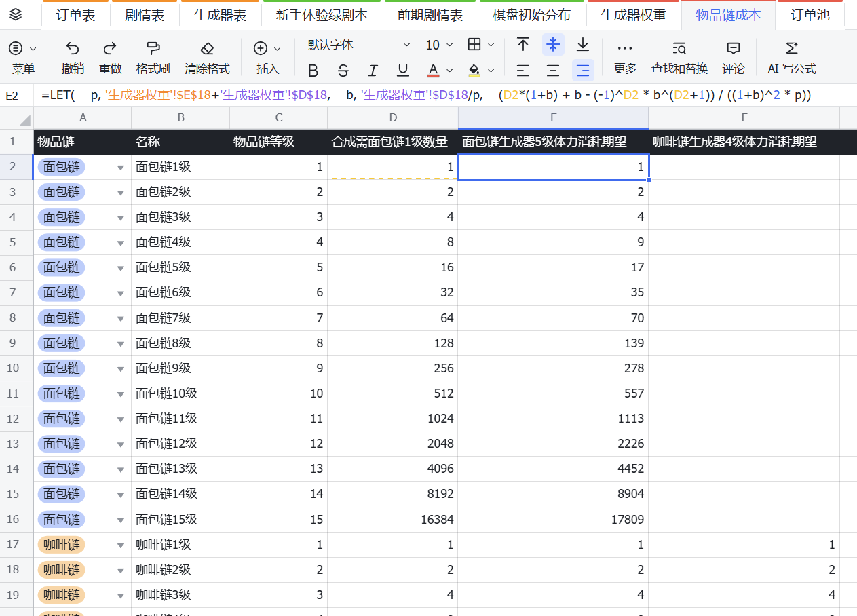This screenshot has height=616, width=857.
Task: Open the 菜单 menu button
Action: [23, 58]
